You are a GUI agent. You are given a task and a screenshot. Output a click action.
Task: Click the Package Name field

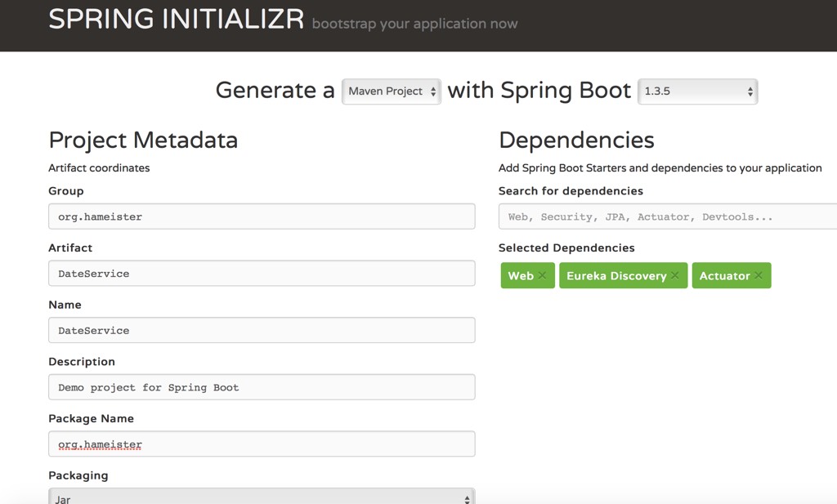tap(262, 444)
